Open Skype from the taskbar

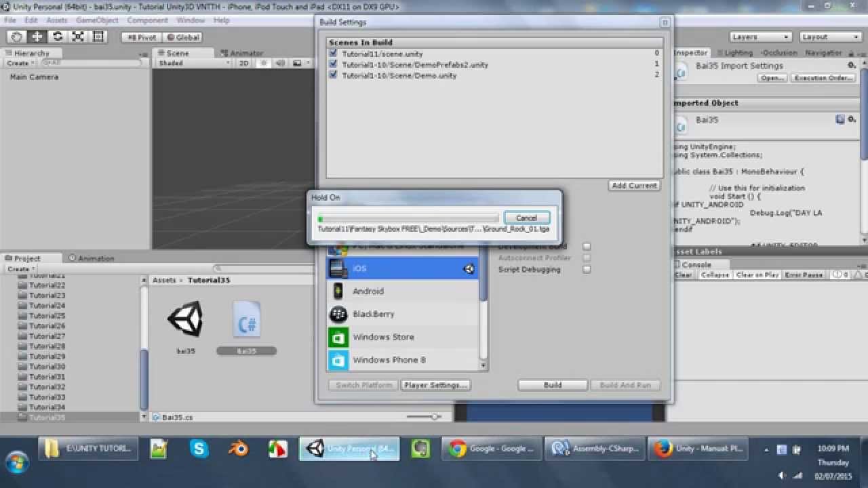coord(199,448)
